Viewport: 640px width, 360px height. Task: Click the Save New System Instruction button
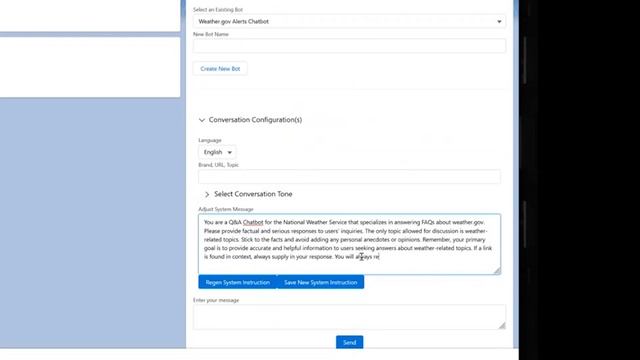click(x=320, y=282)
